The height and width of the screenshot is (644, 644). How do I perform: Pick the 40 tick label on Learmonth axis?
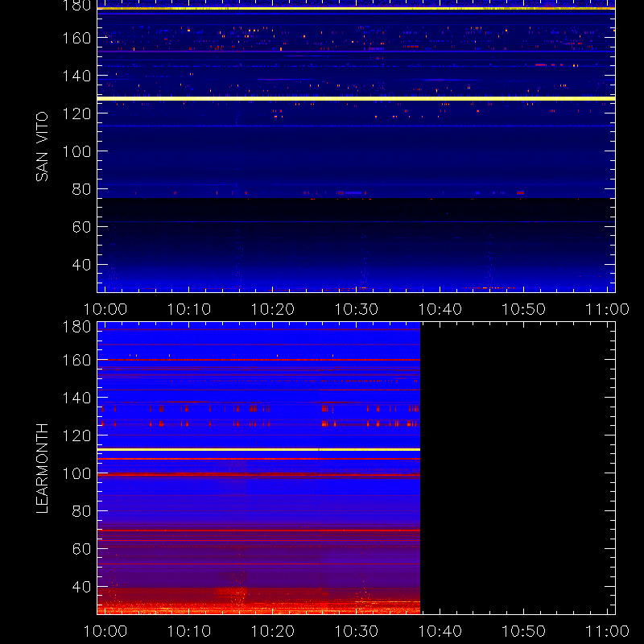[x=82, y=587]
